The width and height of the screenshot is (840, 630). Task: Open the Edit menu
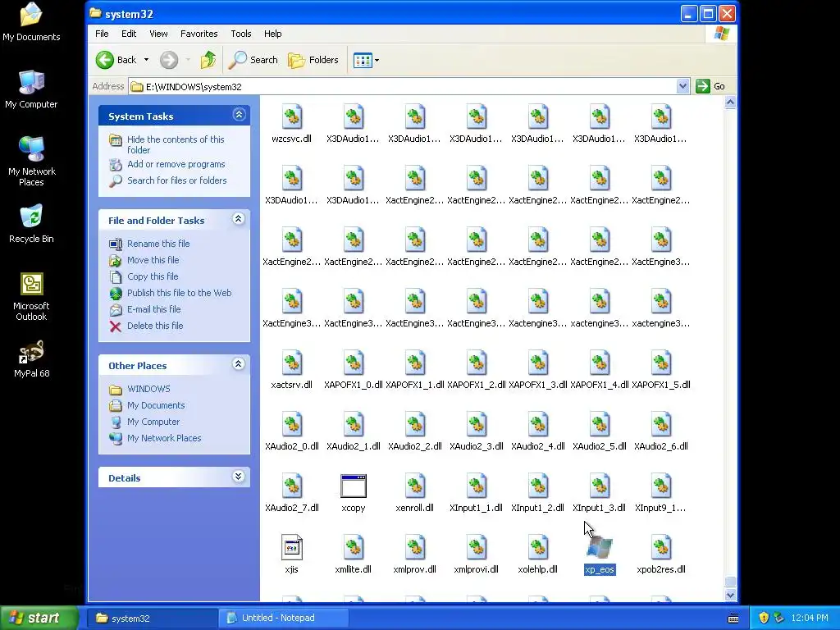[x=129, y=34]
